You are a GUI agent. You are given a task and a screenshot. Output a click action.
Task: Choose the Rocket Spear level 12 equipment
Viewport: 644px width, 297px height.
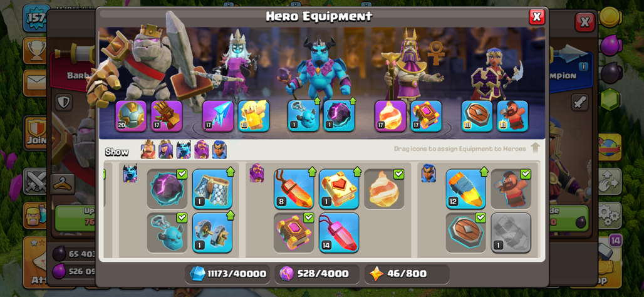click(x=465, y=189)
